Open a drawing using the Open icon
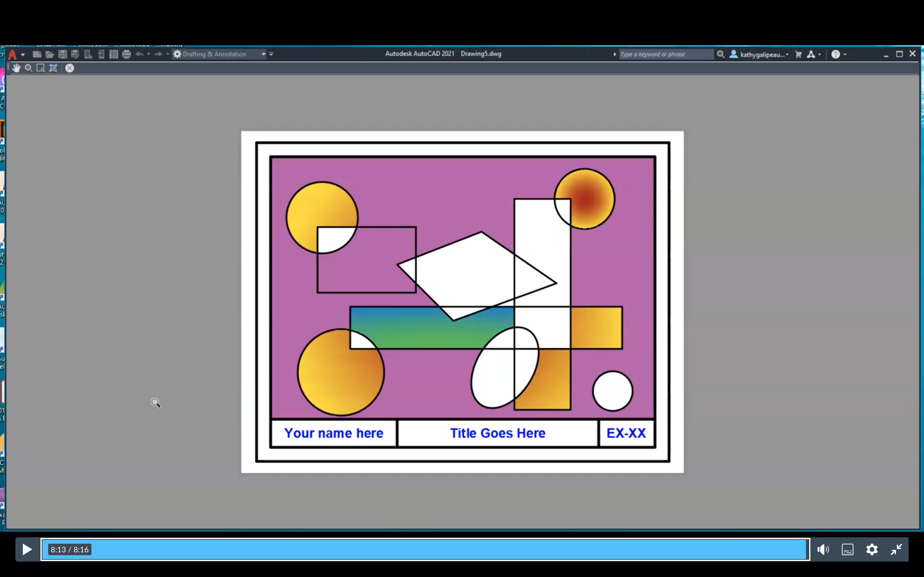The image size is (924, 577). pos(50,54)
